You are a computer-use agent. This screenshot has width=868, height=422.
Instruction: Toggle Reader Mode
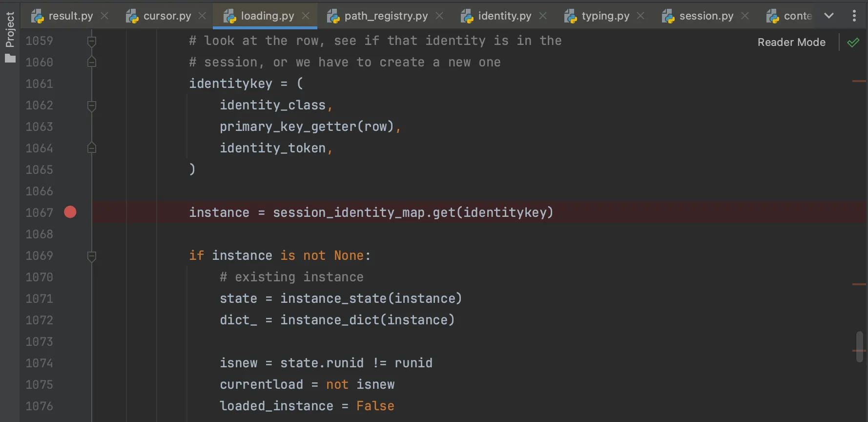tap(791, 42)
